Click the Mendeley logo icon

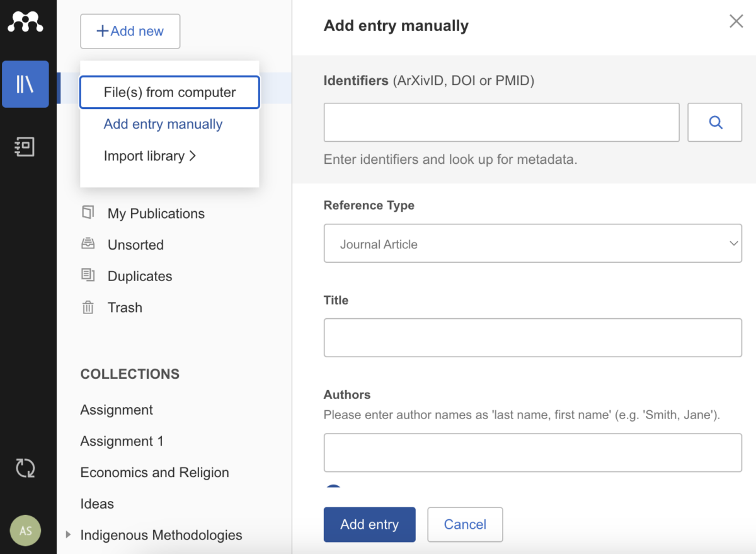[25, 21]
